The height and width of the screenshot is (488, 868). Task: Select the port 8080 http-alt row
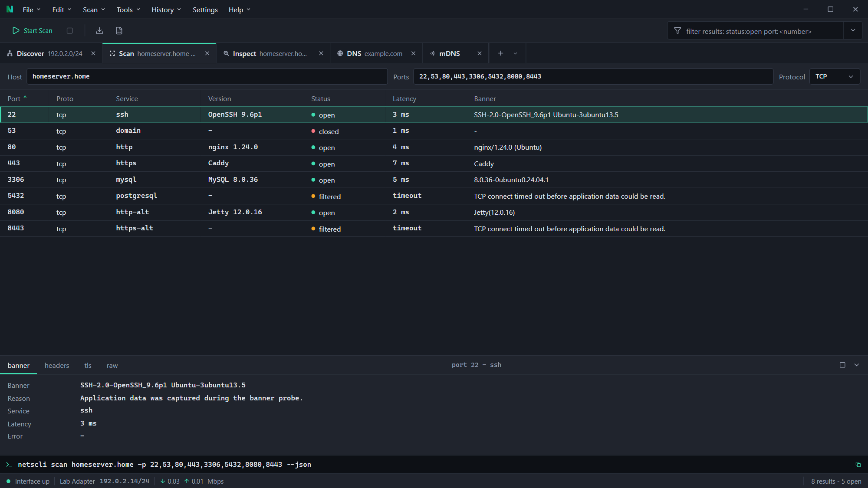click(x=434, y=212)
